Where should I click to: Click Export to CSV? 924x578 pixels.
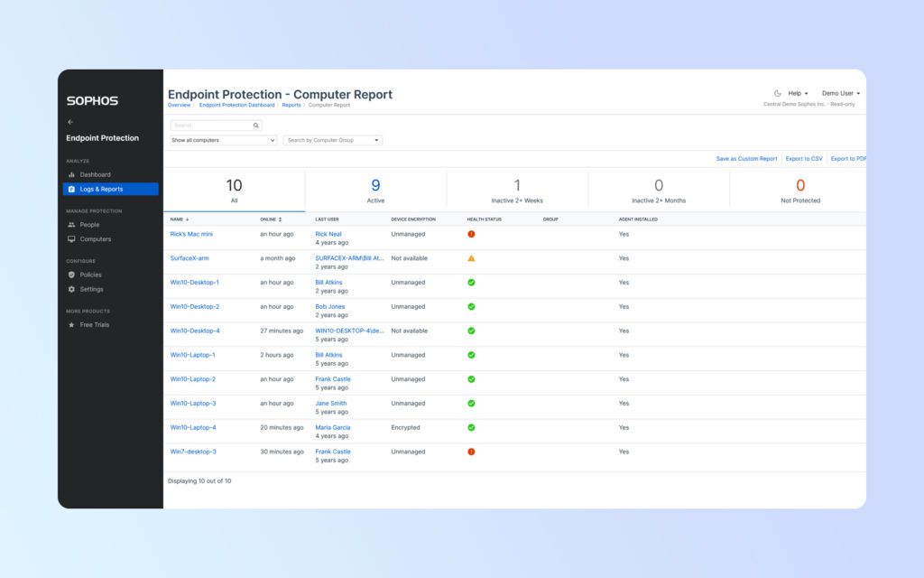803,158
